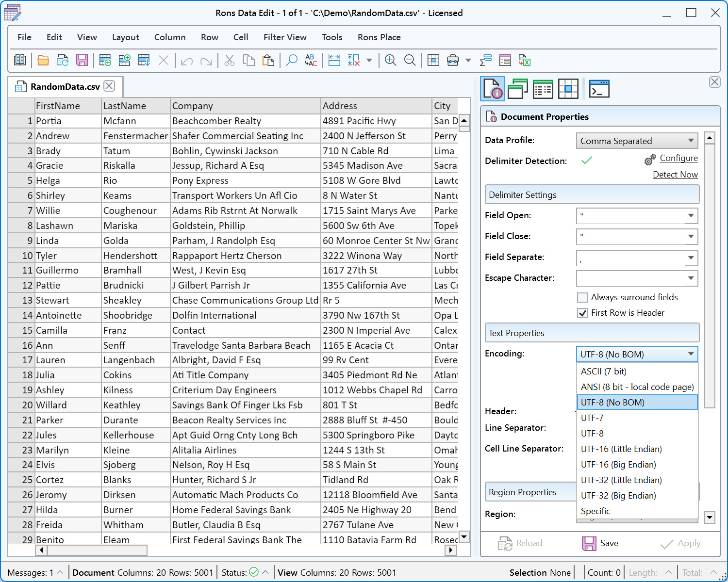
Task: Click the purple-header form toolbar icon
Action: click(x=505, y=60)
